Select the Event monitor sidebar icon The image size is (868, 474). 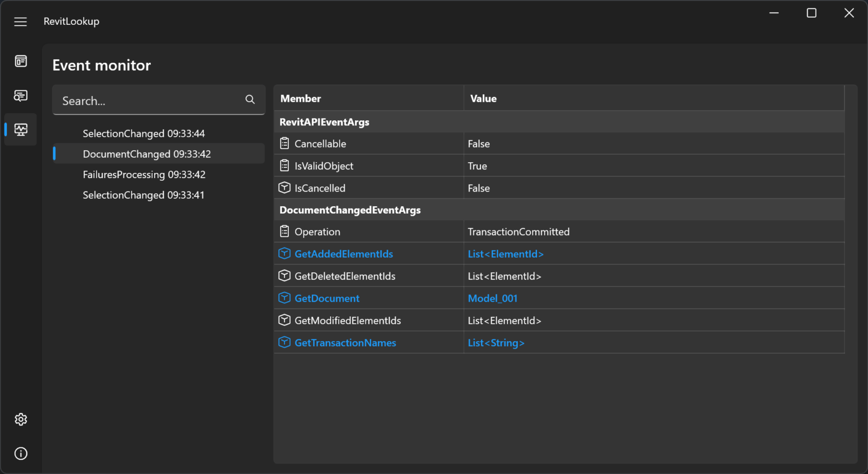pos(20,129)
